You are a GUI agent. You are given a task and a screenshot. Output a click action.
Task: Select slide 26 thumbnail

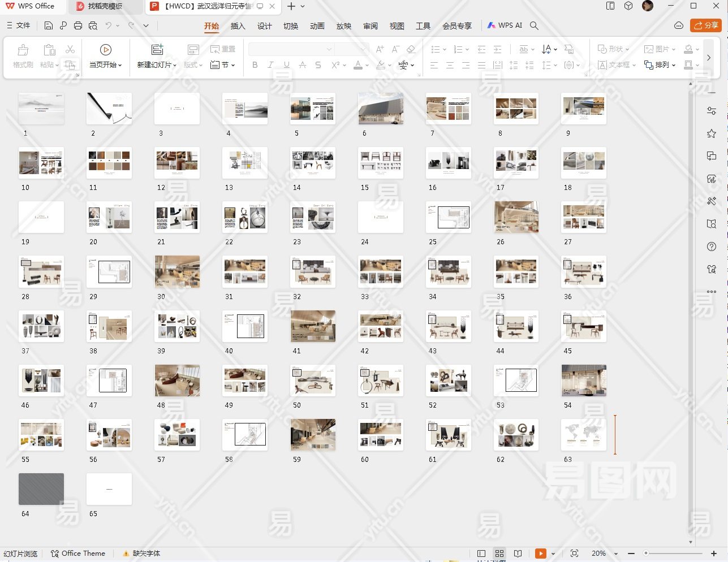coord(516,217)
